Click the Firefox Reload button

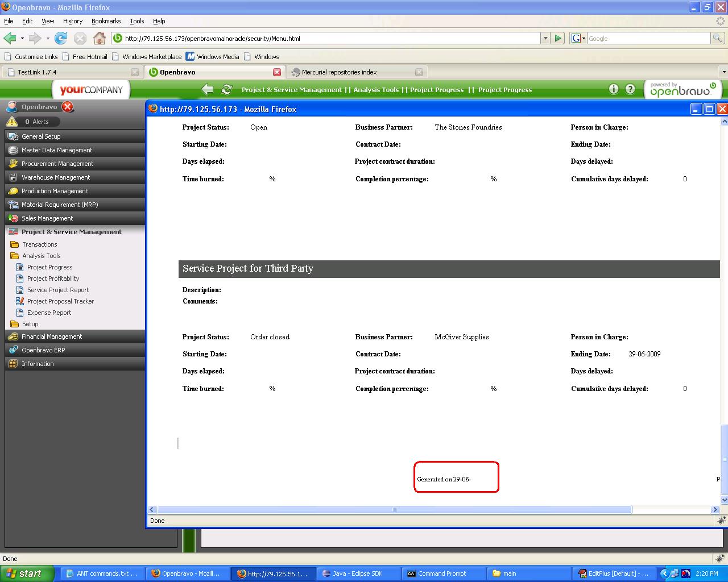61,38
